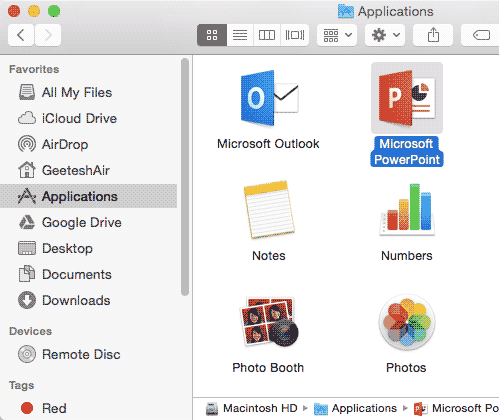Switch to Cover Flow view
The image size is (499, 420).
point(295,35)
